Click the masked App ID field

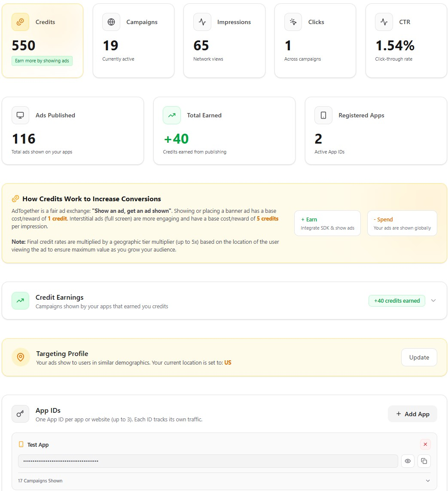(207, 461)
